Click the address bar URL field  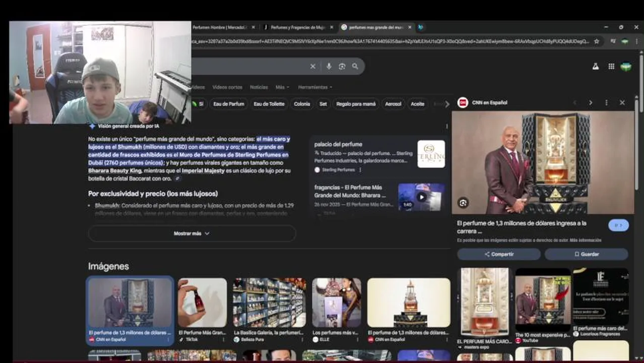coord(391,41)
